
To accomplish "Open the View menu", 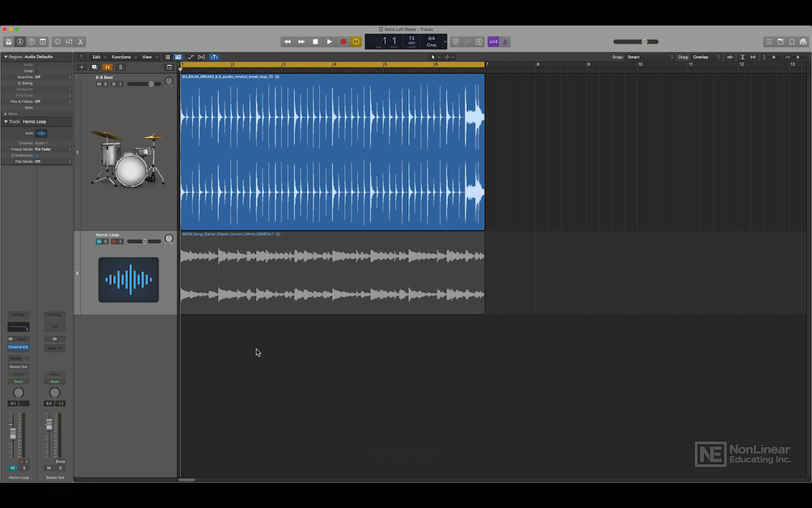I will (x=148, y=57).
